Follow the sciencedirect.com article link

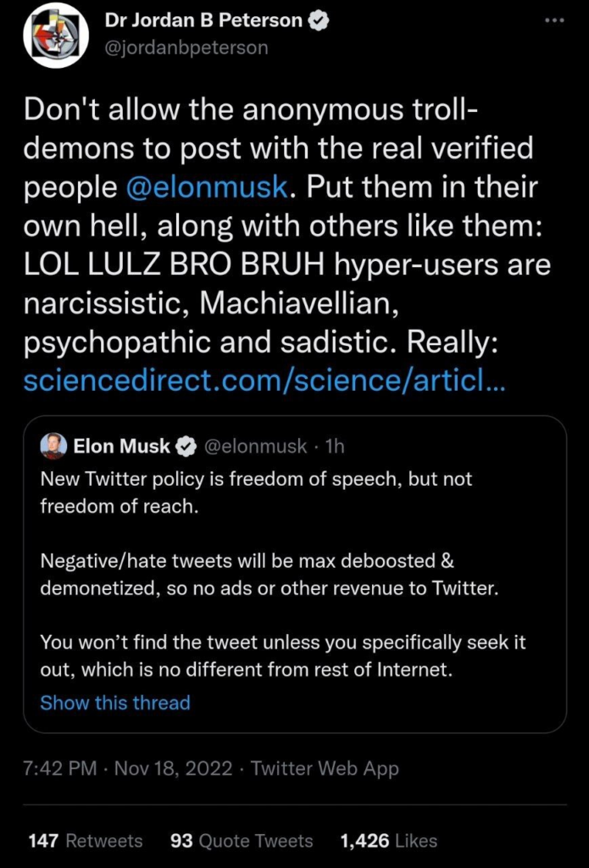[264, 380]
